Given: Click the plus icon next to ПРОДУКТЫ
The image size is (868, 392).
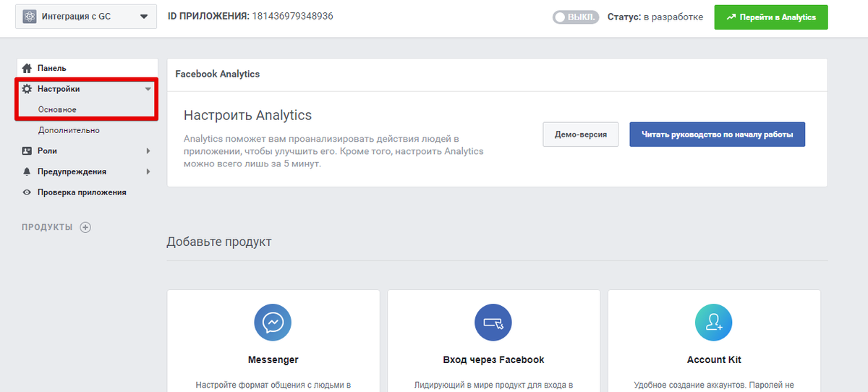Looking at the screenshot, I should tap(85, 227).
